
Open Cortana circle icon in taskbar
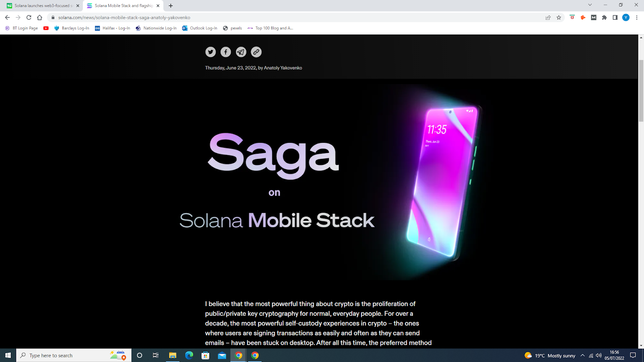coord(139,355)
